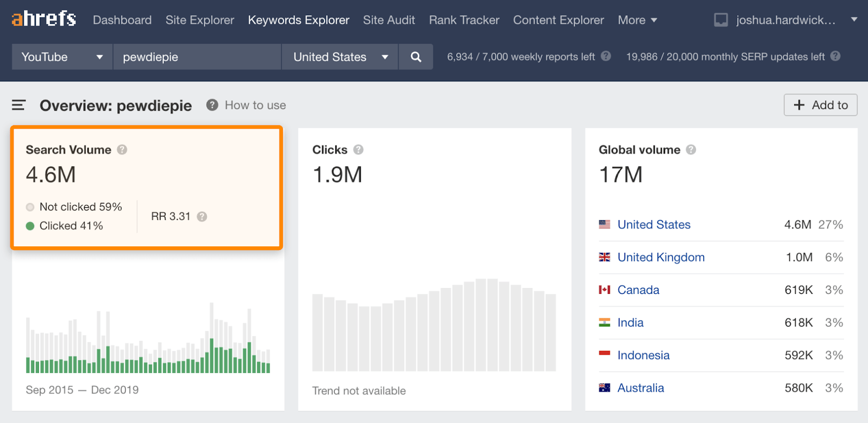Open the YouTube search engine dropdown
Image resolution: width=868 pixels, height=423 pixels.
coord(62,57)
